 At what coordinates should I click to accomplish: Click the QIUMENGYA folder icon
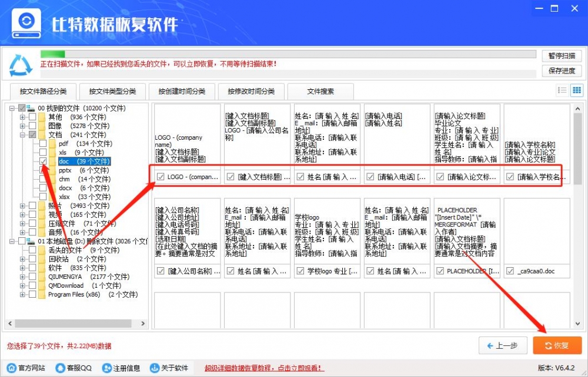point(42,277)
